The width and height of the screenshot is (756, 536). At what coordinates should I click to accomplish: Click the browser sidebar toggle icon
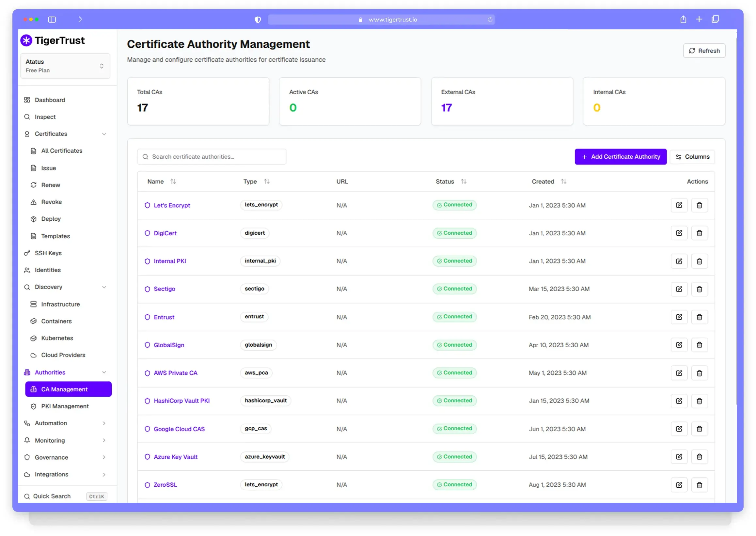52,20
